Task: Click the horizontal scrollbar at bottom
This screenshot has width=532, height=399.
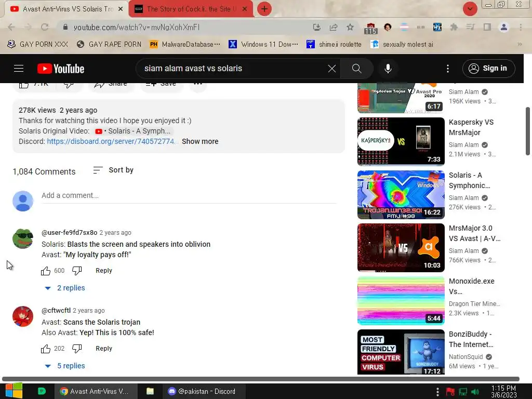Action: 261,379
